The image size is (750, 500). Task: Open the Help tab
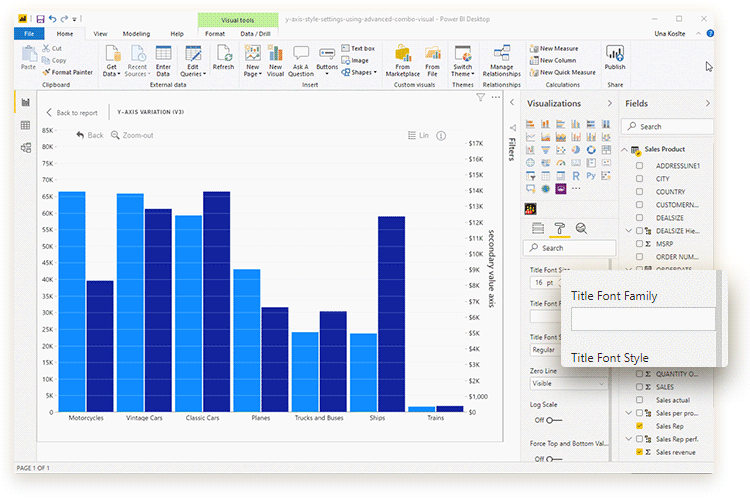click(x=177, y=33)
